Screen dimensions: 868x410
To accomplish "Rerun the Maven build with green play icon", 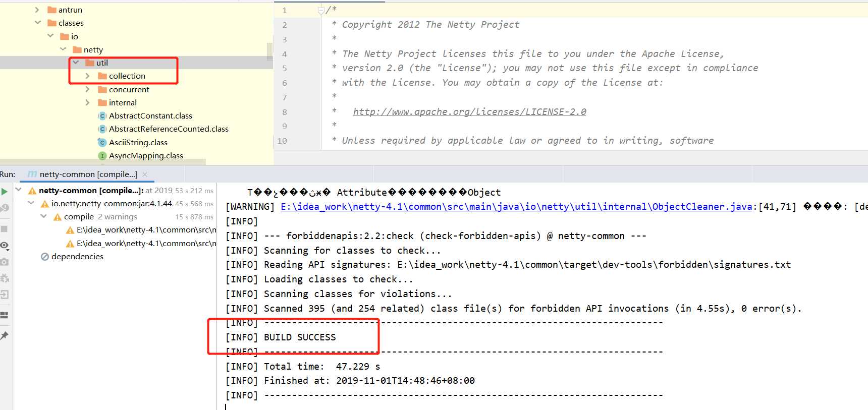I will point(5,192).
